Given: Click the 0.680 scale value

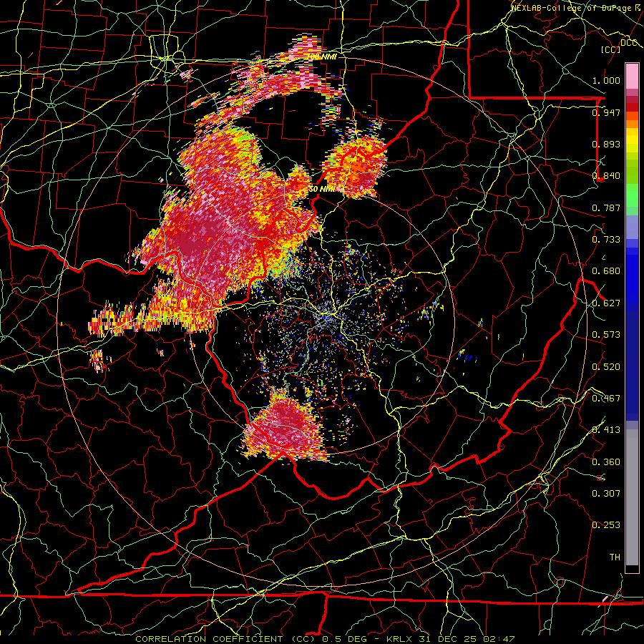Looking at the screenshot, I should click(x=606, y=271).
